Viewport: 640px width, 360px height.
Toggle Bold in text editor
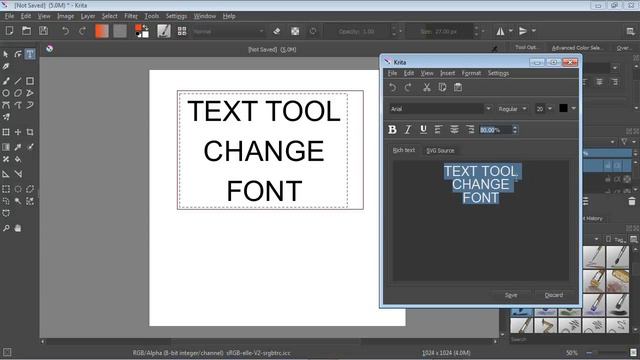tap(392, 129)
